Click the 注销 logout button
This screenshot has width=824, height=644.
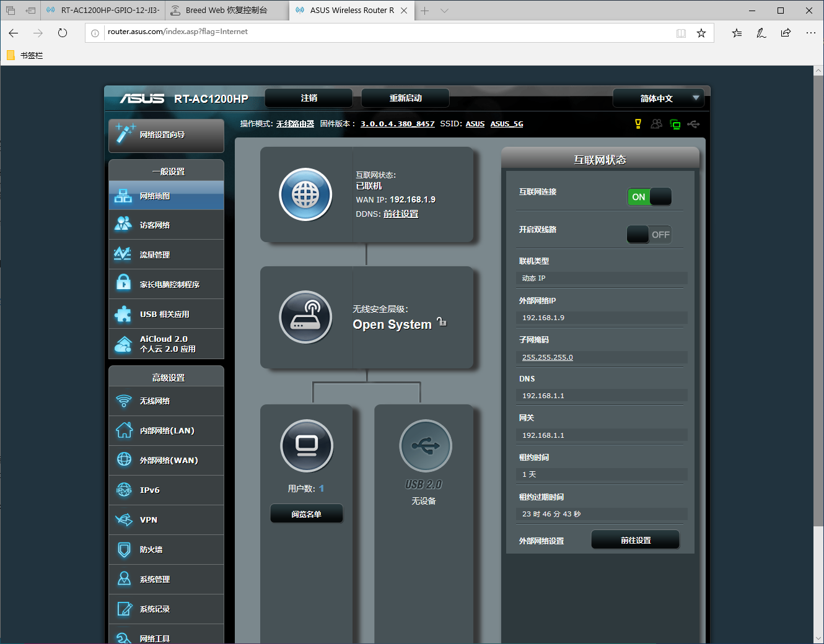(x=309, y=98)
